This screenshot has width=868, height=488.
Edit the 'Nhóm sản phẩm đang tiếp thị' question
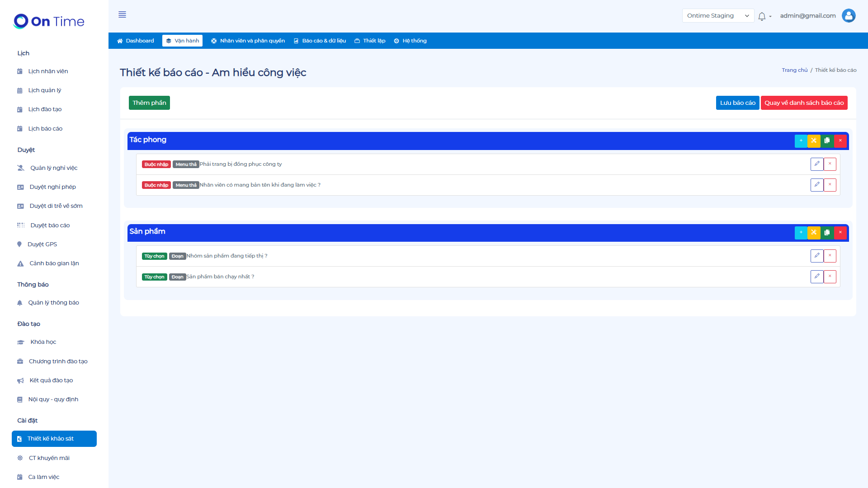(x=817, y=256)
